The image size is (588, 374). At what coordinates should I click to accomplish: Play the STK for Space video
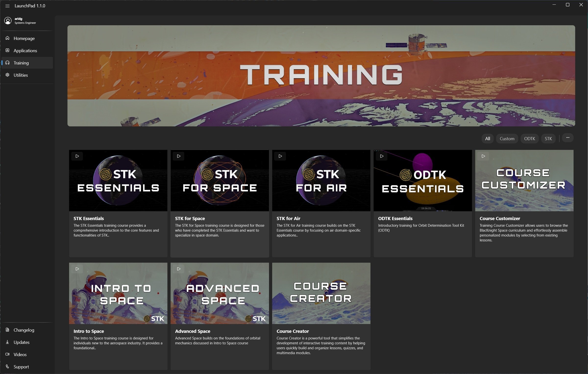pos(179,156)
